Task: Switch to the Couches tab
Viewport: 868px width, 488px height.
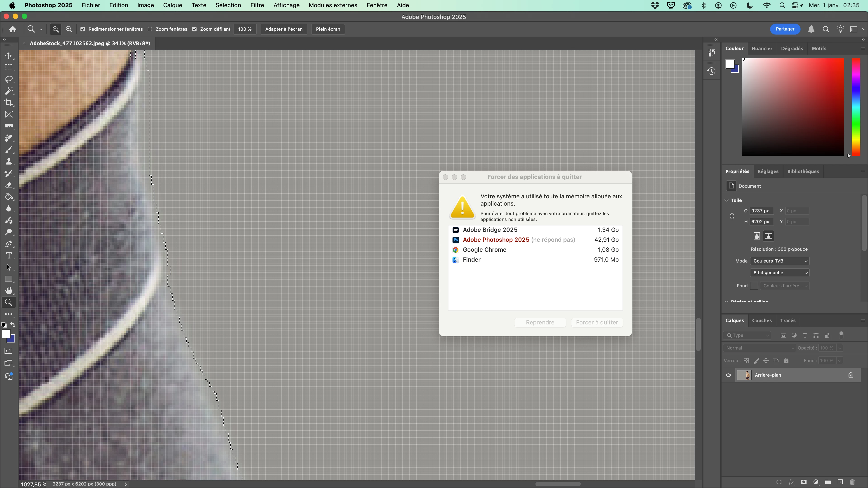Action: pos(762,320)
